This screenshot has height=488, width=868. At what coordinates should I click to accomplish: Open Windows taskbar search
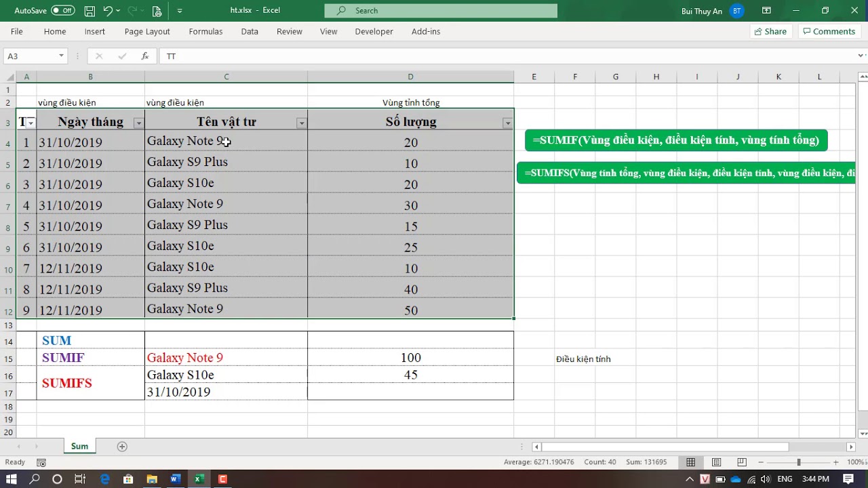click(35, 479)
